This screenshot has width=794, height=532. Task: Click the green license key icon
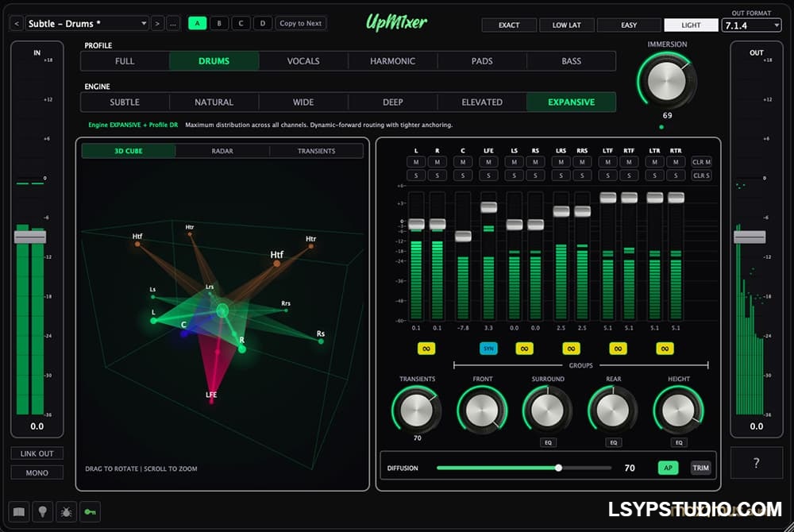pos(91,512)
